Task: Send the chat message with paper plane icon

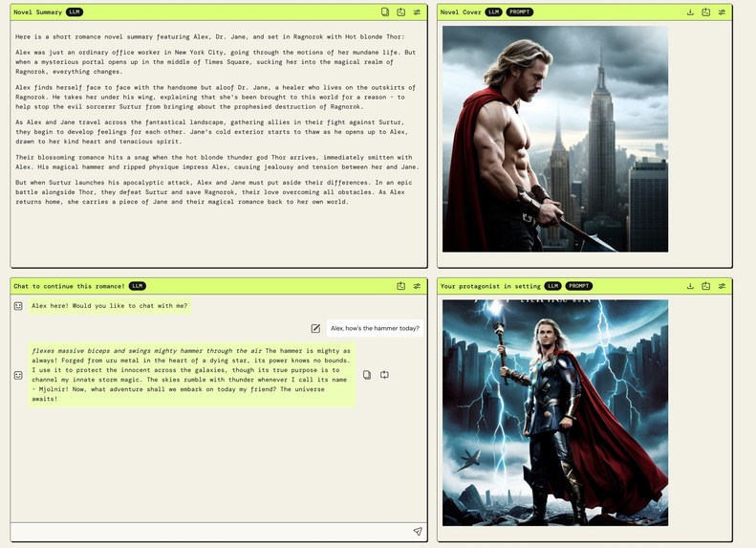Action: point(418,531)
